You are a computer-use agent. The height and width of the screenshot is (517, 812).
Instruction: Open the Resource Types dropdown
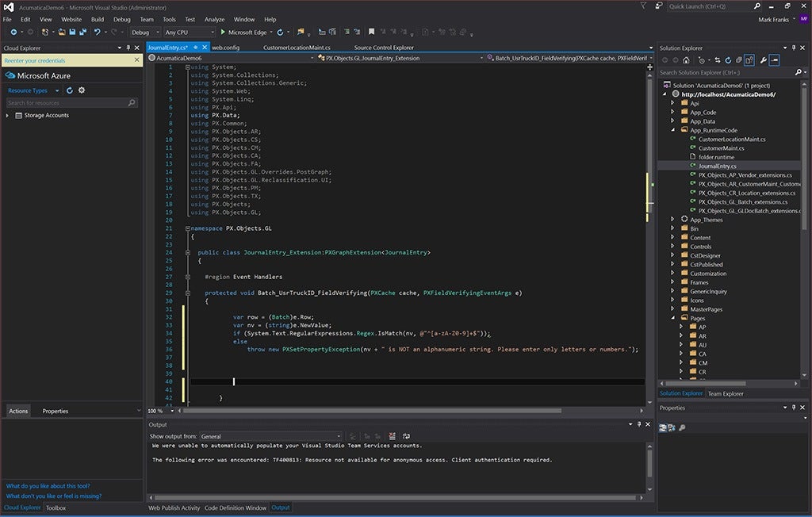pyautogui.click(x=33, y=90)
